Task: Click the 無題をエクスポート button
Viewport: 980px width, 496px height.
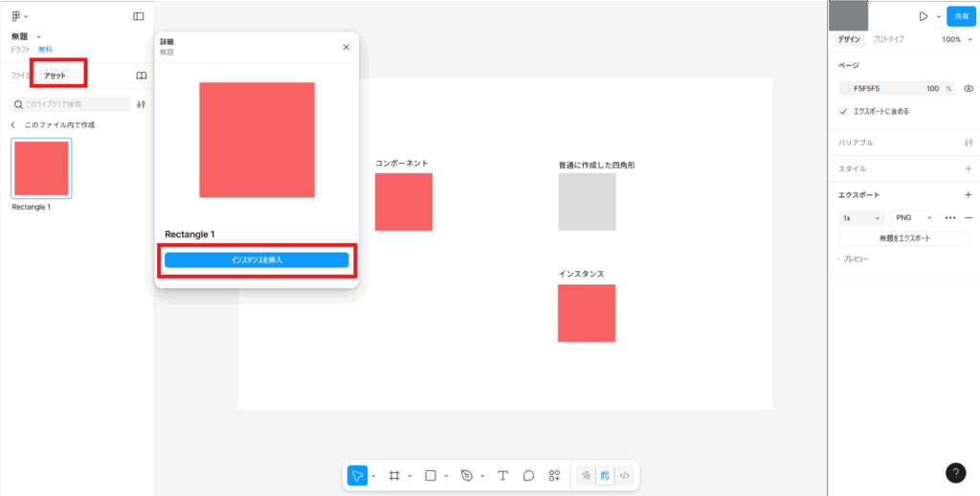Action: [x=904, y=238]
